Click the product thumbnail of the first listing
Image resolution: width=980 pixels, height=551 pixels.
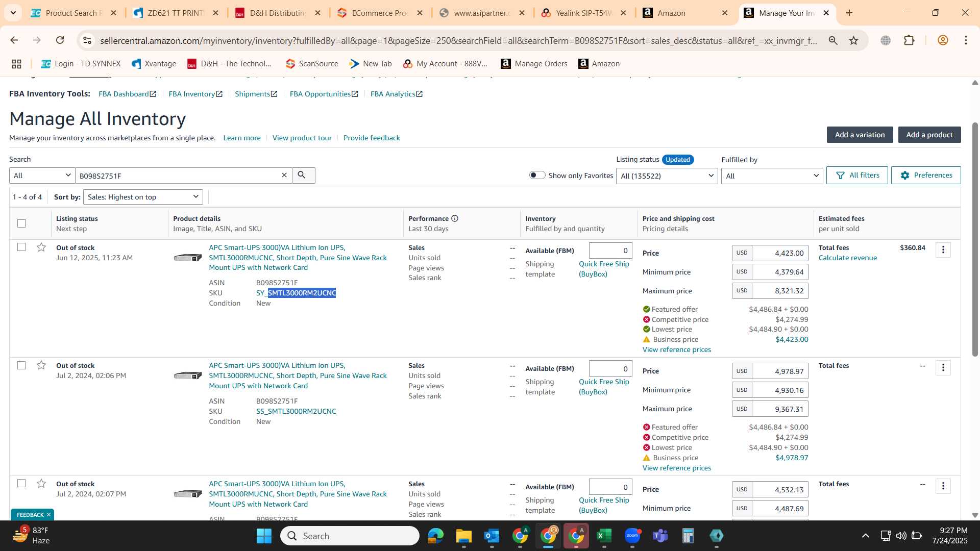coord(188,258)
